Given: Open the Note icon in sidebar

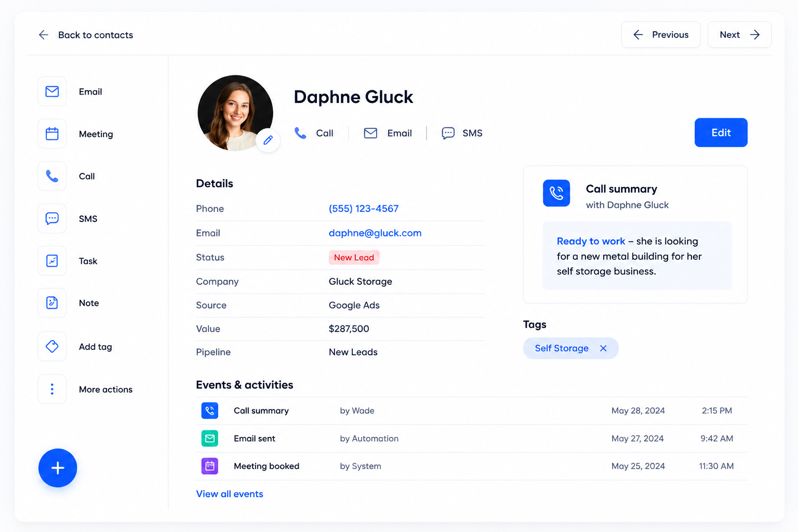Looking at the screenshot, I should click(52, 303).
